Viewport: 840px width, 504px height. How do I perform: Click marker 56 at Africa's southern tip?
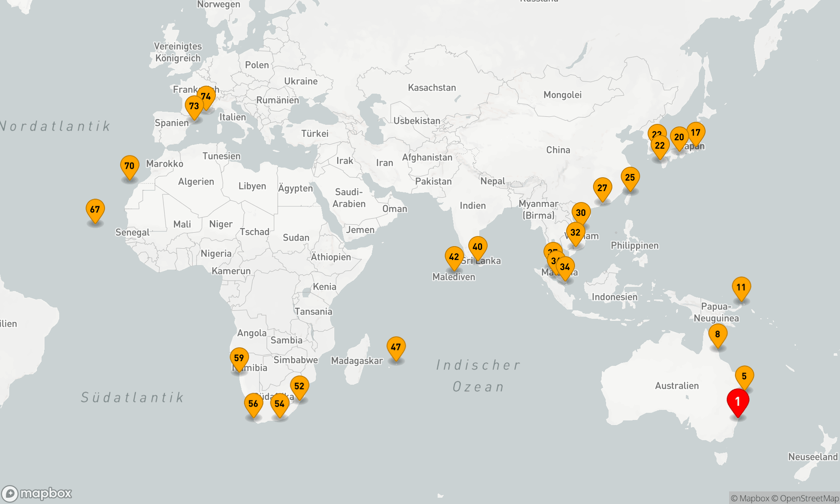(x=253, y=404)
